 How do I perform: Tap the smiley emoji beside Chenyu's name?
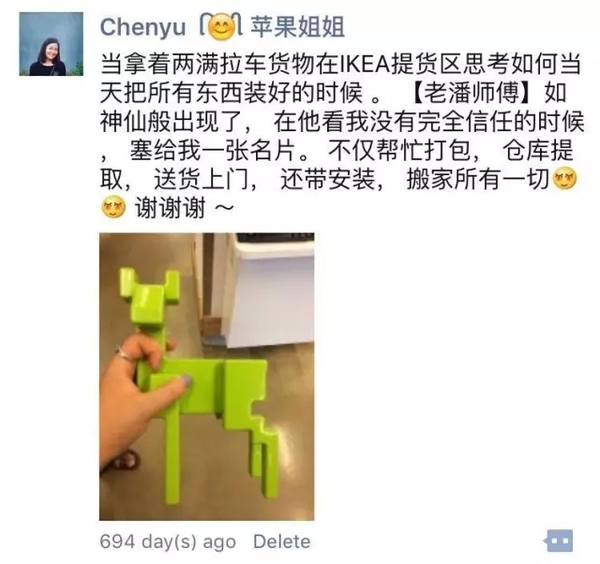223,27
